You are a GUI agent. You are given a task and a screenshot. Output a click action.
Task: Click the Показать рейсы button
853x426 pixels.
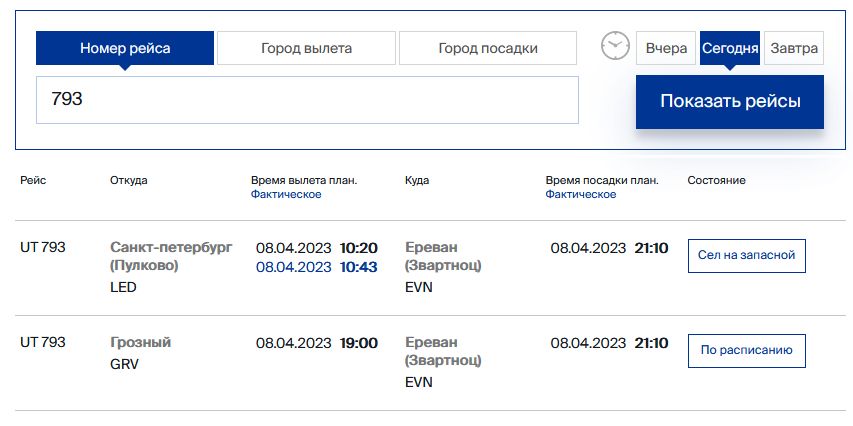tap(730, 102)
